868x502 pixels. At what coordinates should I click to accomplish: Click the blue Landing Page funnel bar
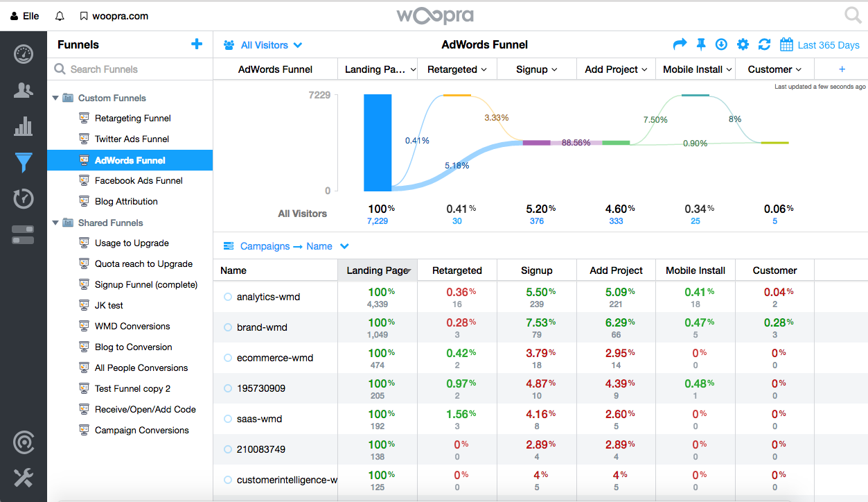click(x=378, y=143)
